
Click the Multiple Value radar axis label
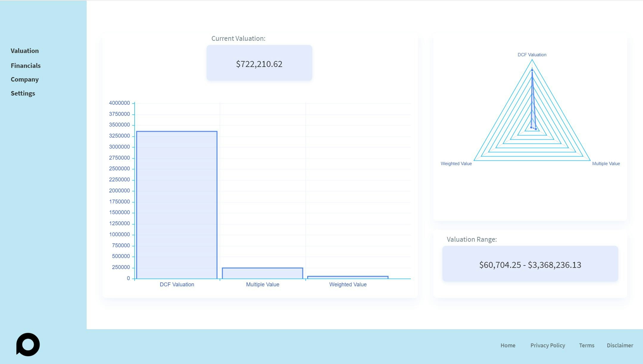click(606, 164)
